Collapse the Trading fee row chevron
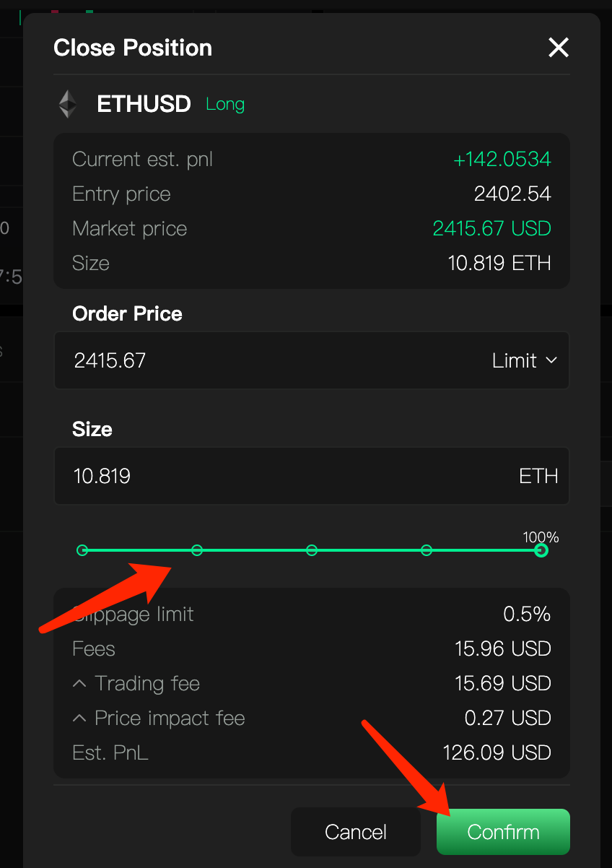The height and width of the screenshot is (868, 612). tap(80, 683)
